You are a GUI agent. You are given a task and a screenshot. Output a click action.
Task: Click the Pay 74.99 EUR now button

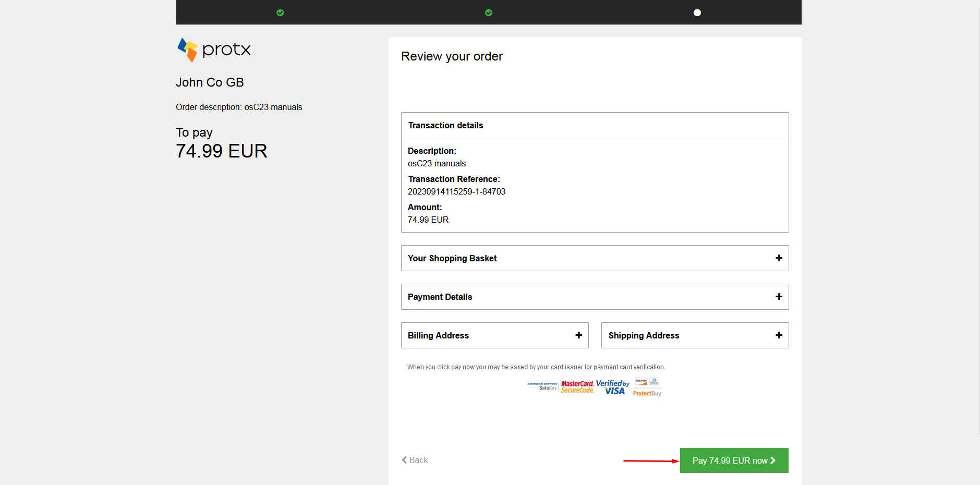pyautogui.click(x=734, y=460)
